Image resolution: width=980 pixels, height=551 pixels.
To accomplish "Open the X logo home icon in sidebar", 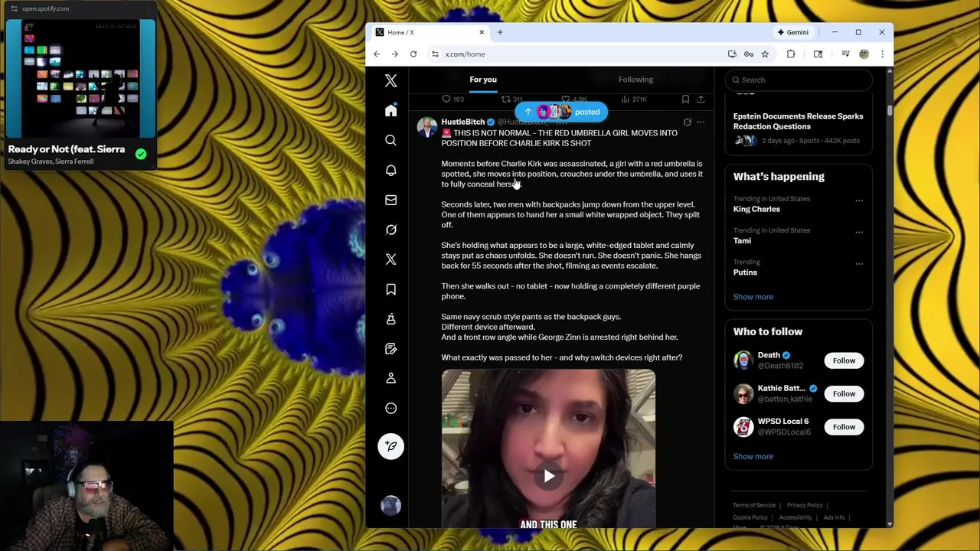I will (390, 80).
